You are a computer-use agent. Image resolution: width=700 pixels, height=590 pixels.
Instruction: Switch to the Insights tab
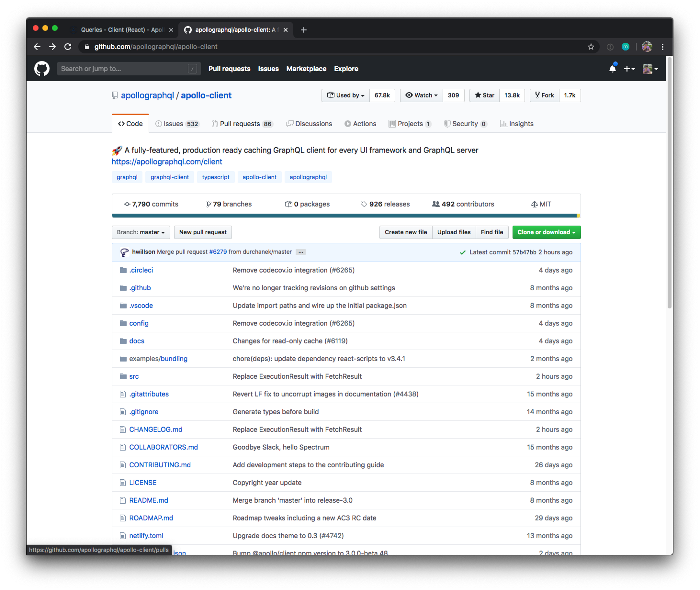tap(517, 124)
